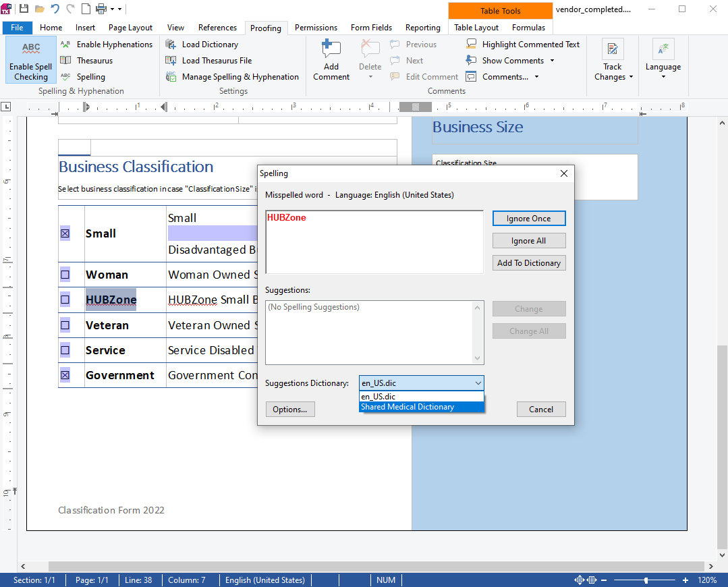Check the Veteran classification checkbox
This screenshot has width=728, height=587.
65,325
